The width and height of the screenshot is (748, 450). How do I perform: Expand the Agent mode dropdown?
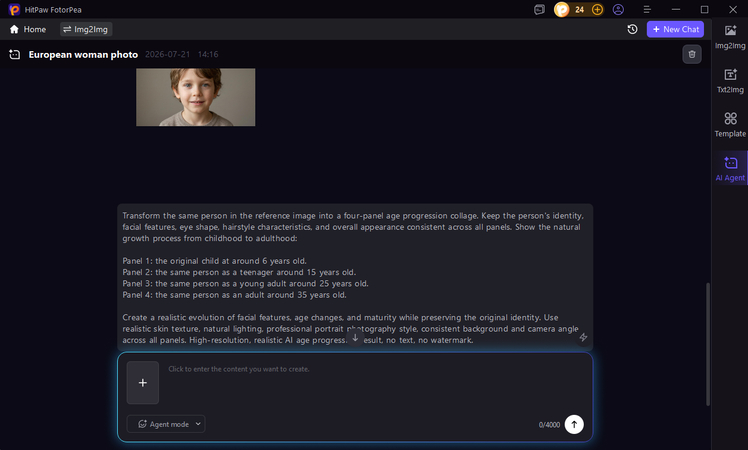pos(166,424)
